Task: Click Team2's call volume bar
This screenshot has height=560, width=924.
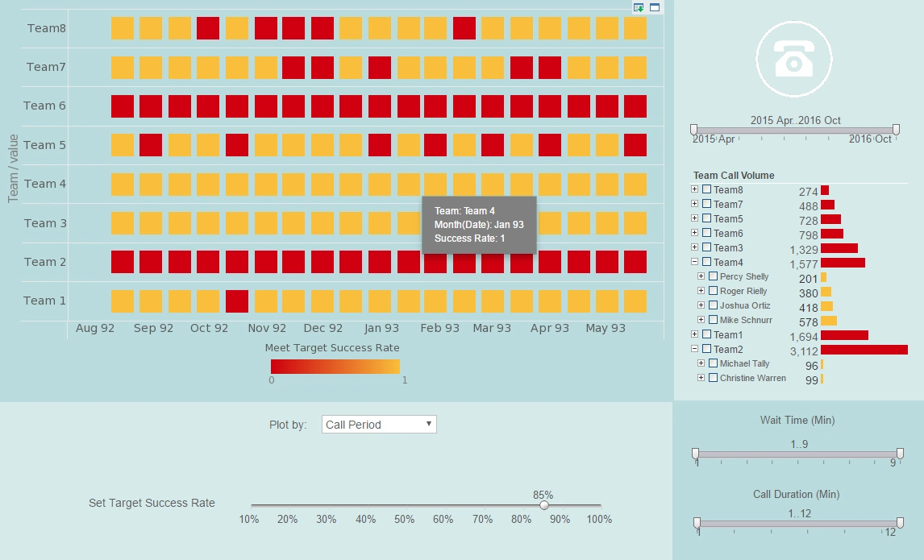Action: point(864,350)
